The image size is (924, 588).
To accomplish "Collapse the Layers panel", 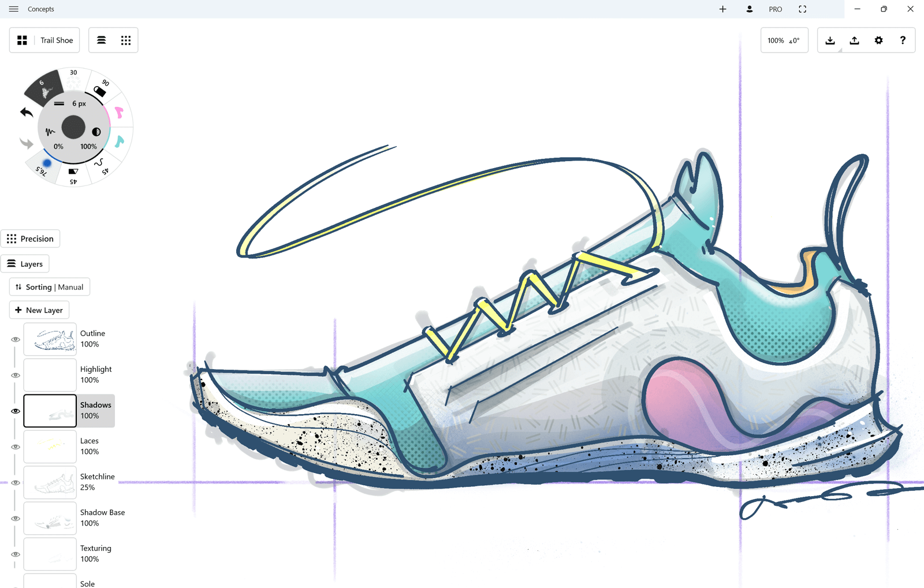I will click(25, 264).
